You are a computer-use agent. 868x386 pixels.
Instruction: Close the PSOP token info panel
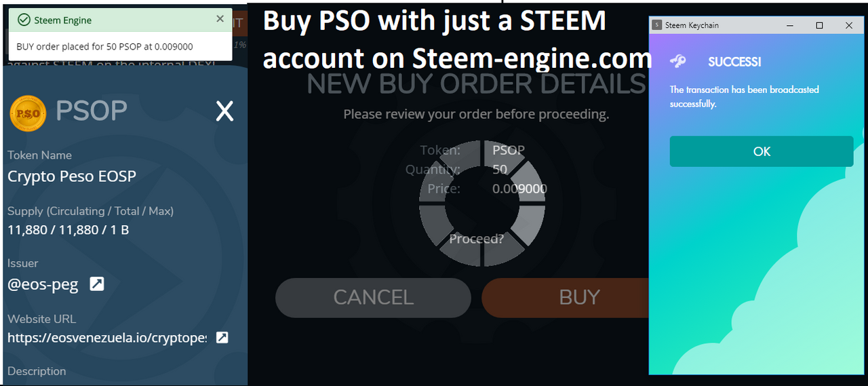tap(224, 111)
